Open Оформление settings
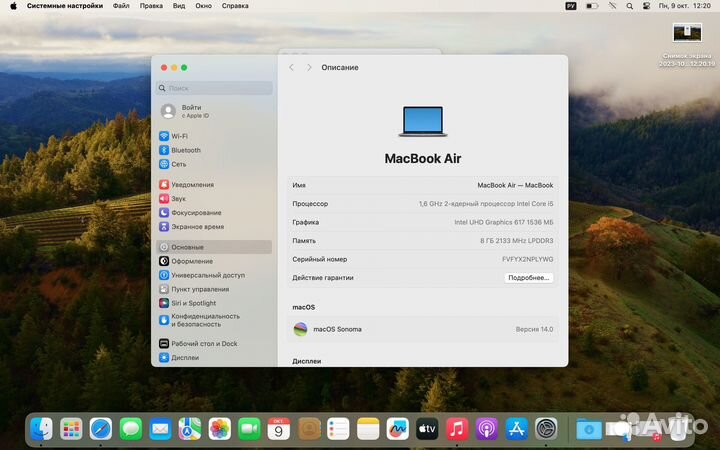This screenshot has width=720, height=450. tap(186, 261)
